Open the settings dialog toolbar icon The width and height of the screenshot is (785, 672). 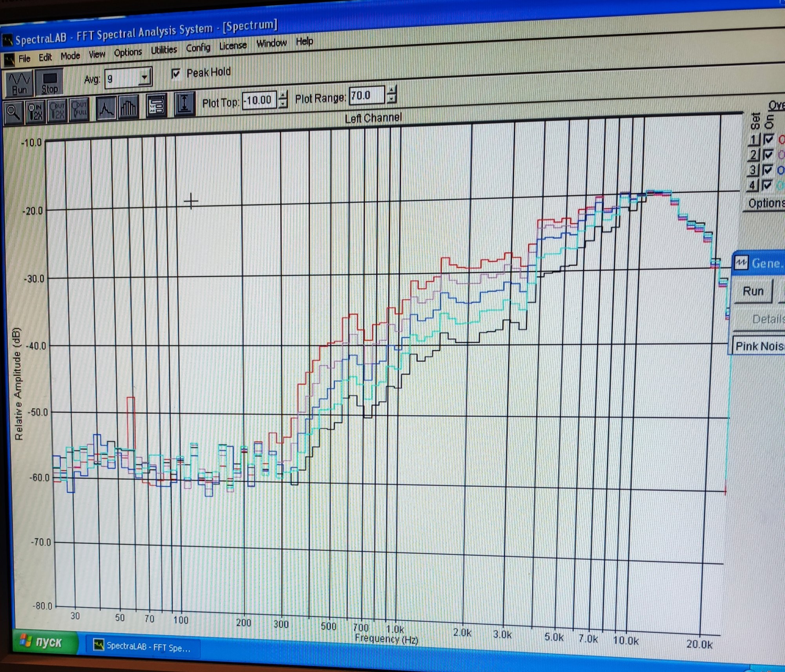click(156, 105)
